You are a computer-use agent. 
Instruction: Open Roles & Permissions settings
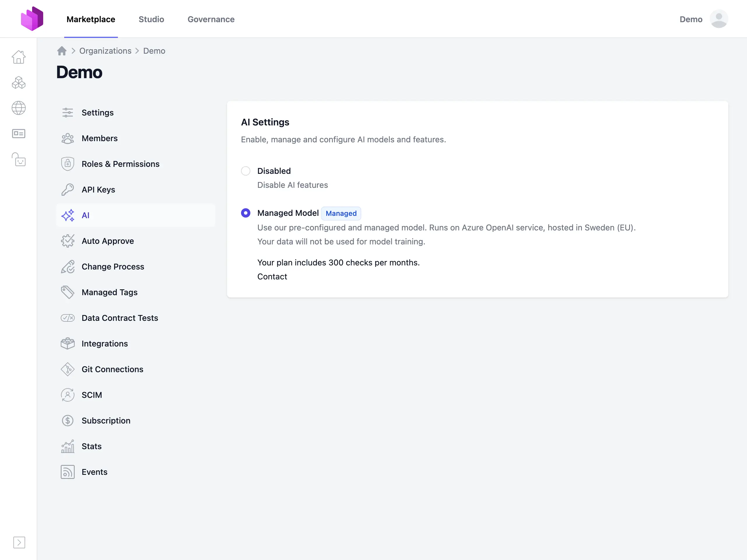coord(120,164)
